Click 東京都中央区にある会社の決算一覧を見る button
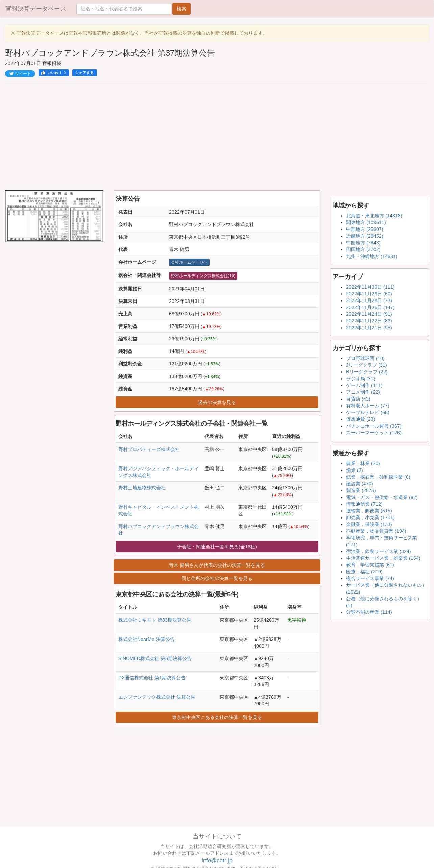The image size is (434, 868). [x=217, y=717]
